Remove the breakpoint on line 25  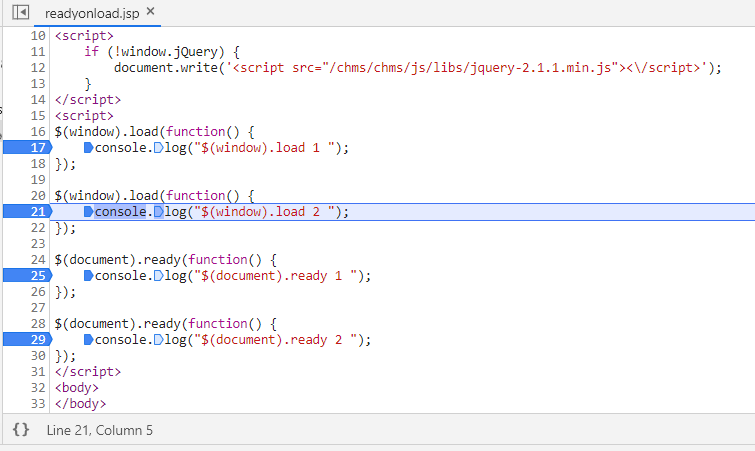pyautogui.click(x=27, y=275)
